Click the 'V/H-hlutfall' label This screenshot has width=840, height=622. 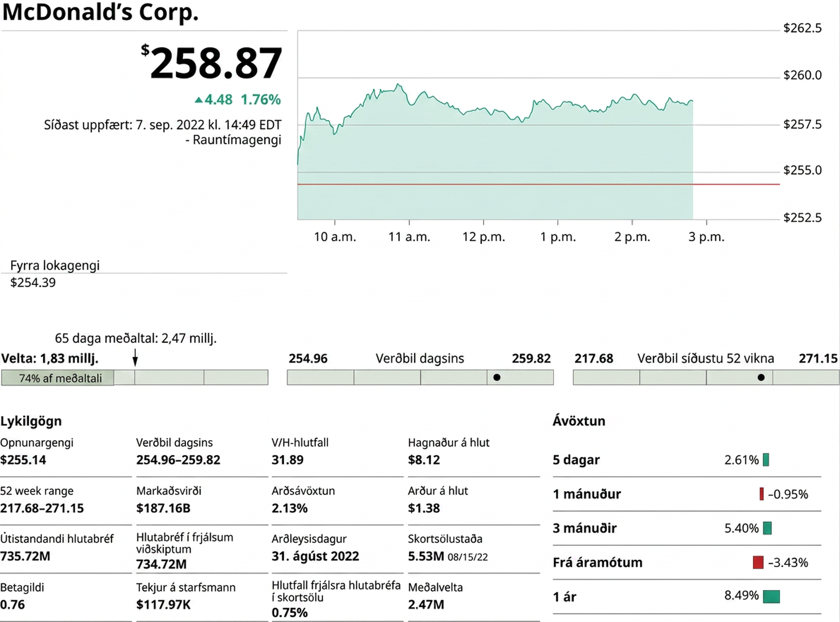(x=300, y=443)
